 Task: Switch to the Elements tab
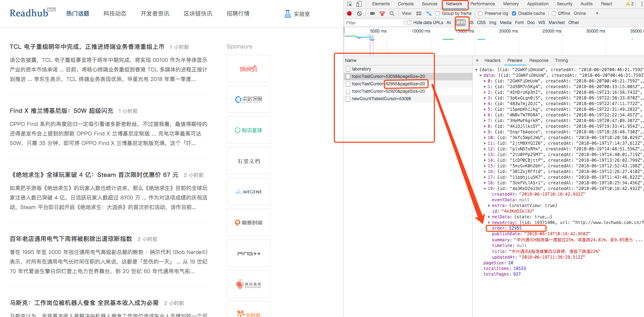tap(381, 4)
